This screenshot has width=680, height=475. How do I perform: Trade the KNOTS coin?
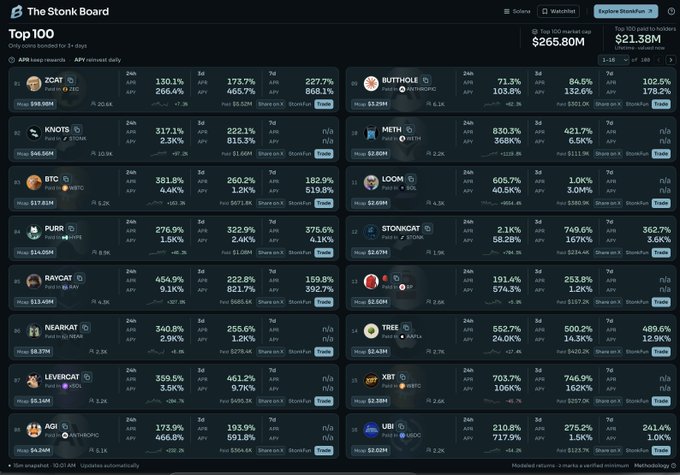tap(324, 154)
